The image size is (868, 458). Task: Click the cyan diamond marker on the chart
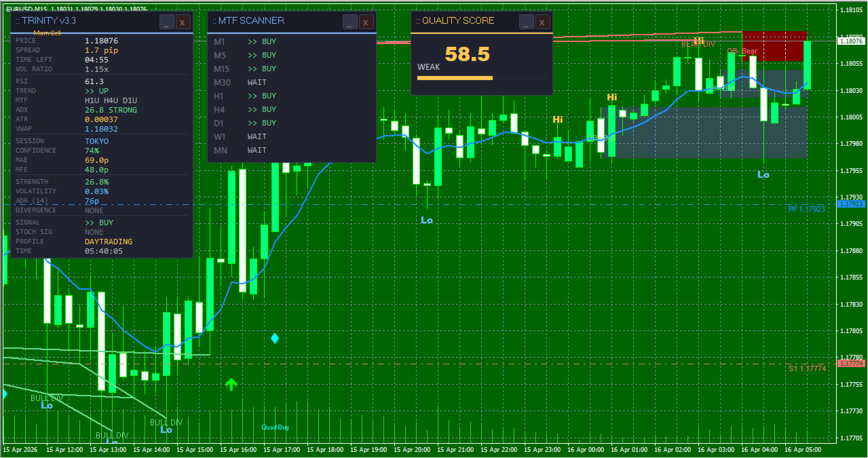pos(275,338)
